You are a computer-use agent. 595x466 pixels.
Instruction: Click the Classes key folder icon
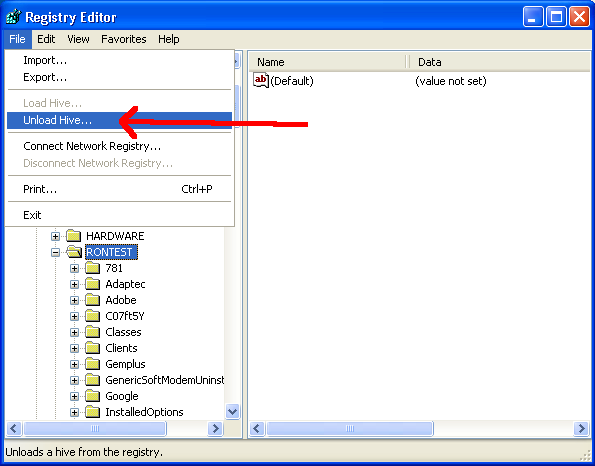[93, 332]
